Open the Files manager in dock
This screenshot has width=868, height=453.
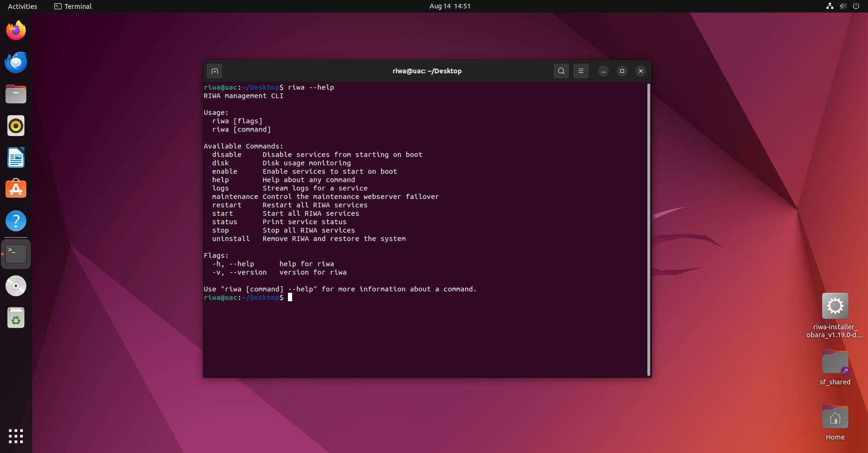16,94
